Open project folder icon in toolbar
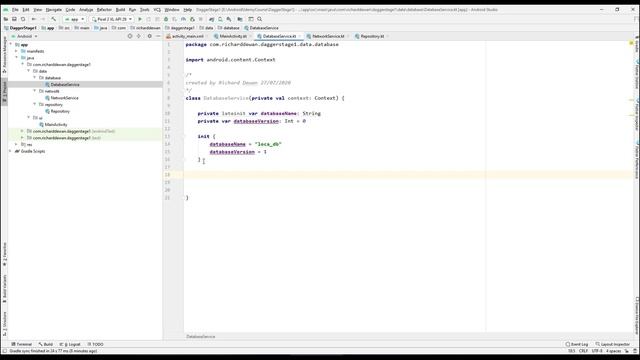Screen dimensions: 640x360 point(6,19)
